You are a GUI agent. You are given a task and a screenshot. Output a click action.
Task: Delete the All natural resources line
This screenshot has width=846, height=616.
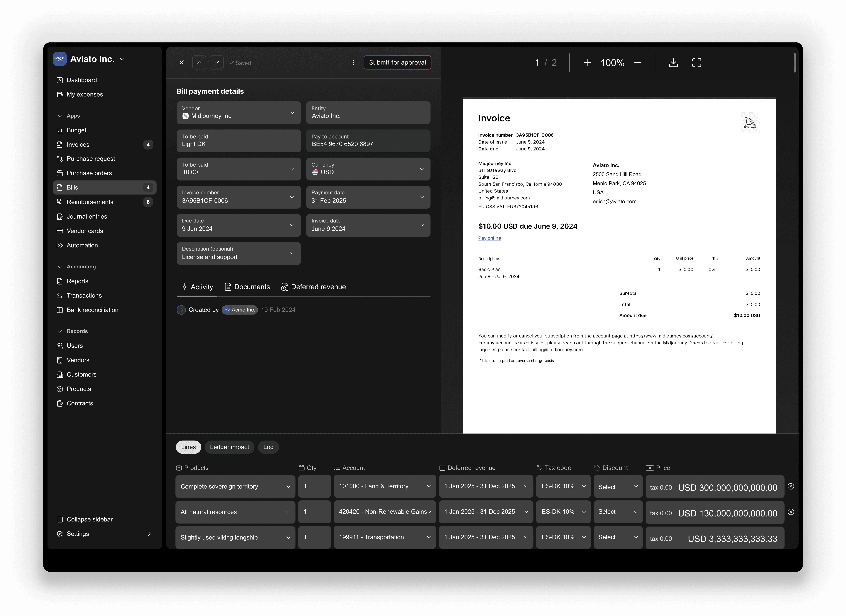point(790,512)
